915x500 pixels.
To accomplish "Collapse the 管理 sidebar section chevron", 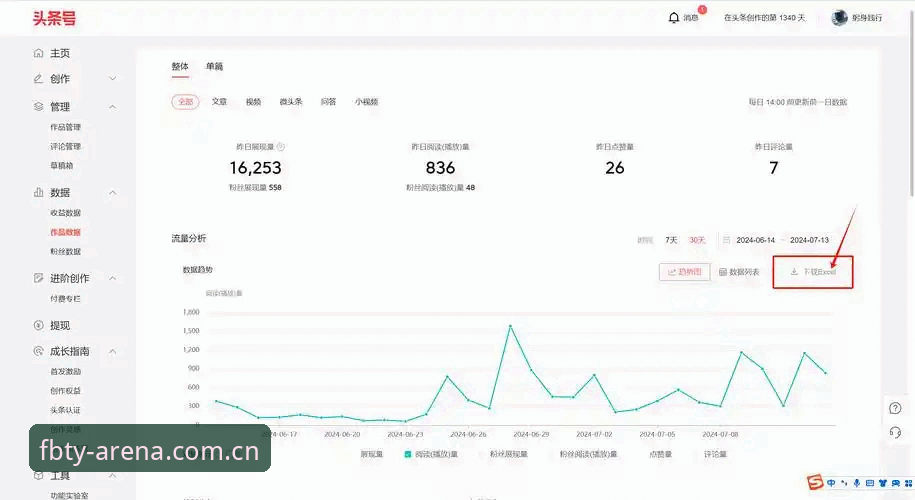I will [x=113, y=106].
